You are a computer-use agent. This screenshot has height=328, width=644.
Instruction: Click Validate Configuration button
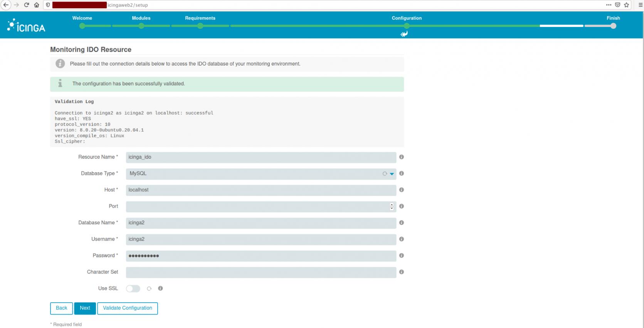(x=128, y=308)
